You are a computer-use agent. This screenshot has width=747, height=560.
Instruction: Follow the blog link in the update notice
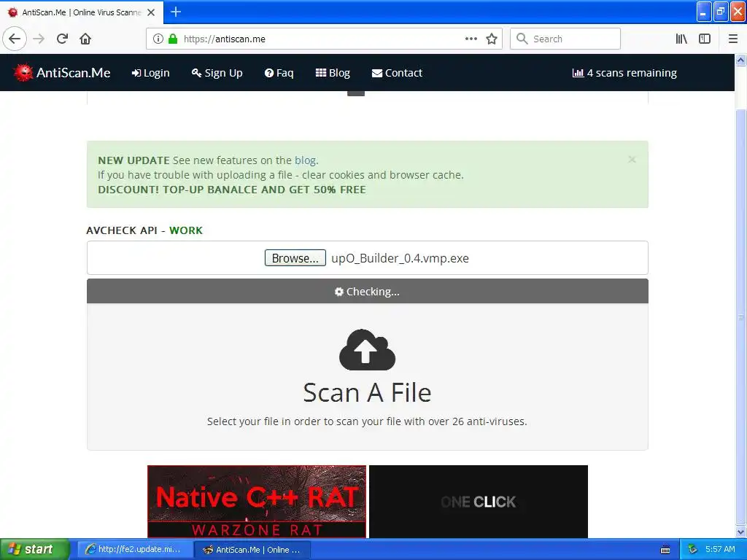click(305, 160)
